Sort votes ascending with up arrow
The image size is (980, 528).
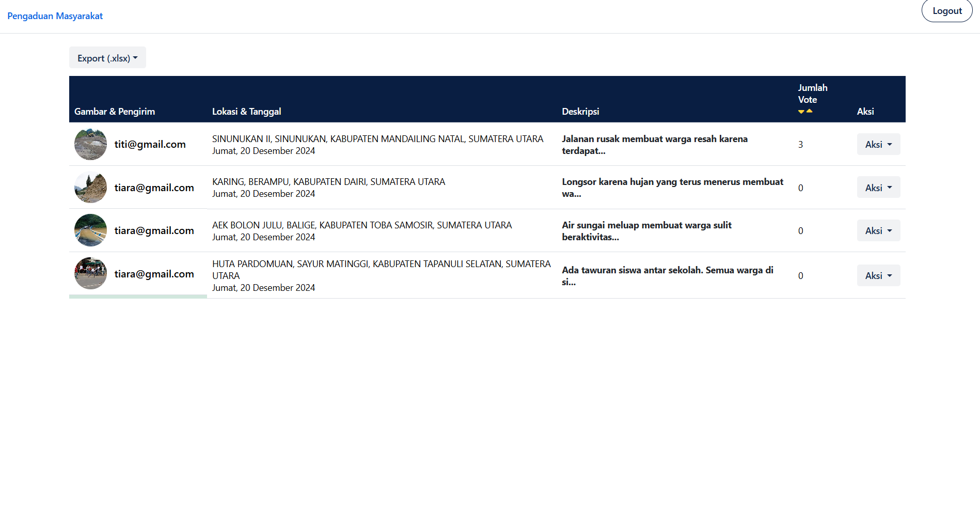coord(810,111)
